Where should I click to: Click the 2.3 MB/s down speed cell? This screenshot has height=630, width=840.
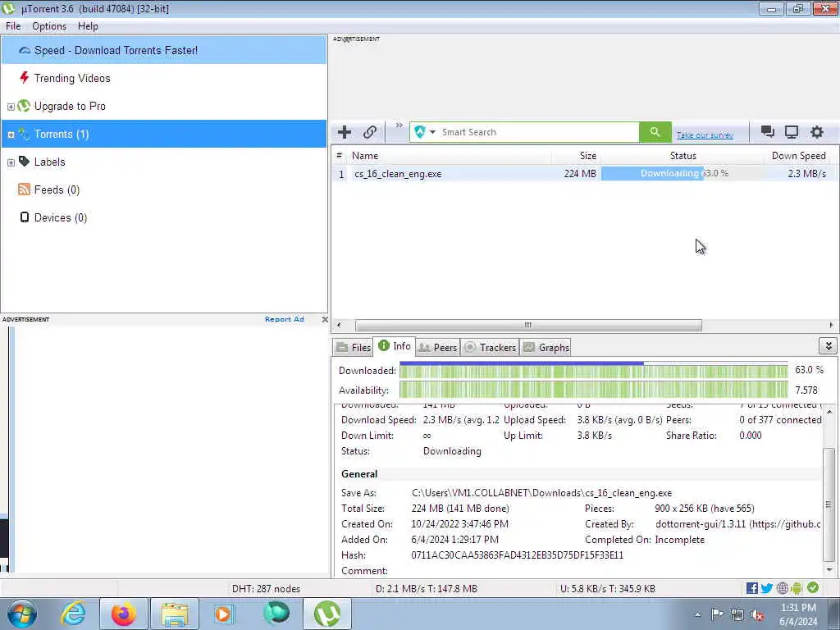click(806, 174)
